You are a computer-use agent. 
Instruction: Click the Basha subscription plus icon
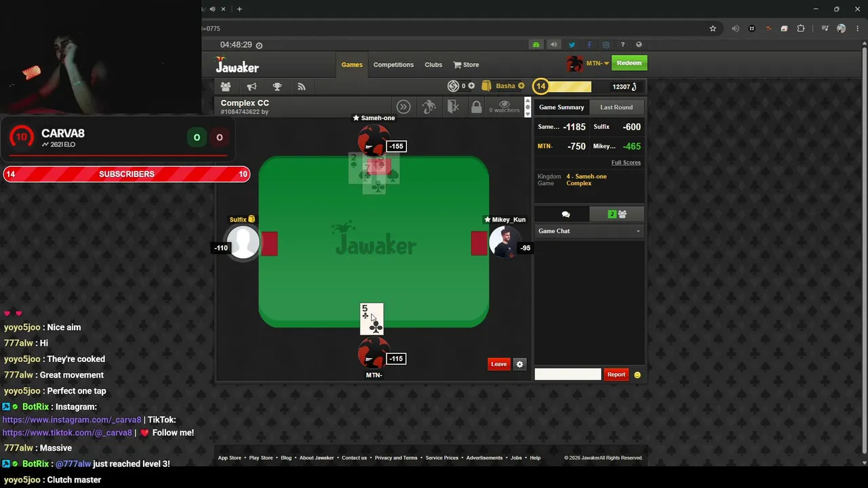pos(521,86)
